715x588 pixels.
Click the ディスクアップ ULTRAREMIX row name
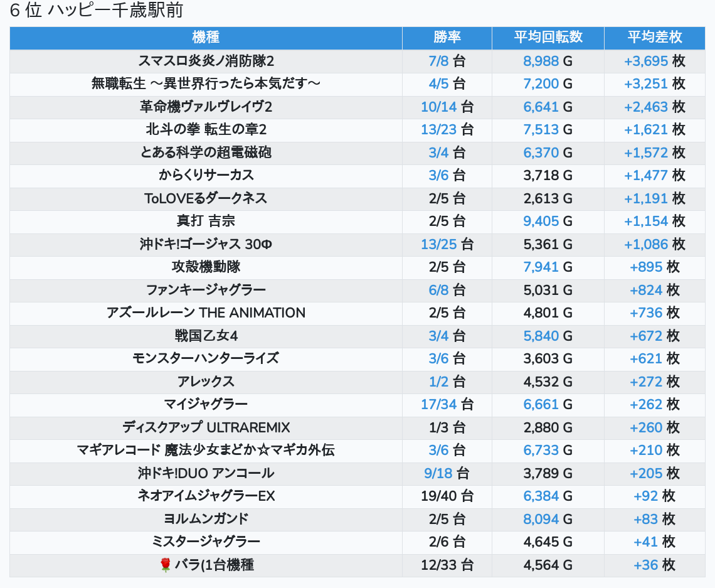(x=206, y=427)
